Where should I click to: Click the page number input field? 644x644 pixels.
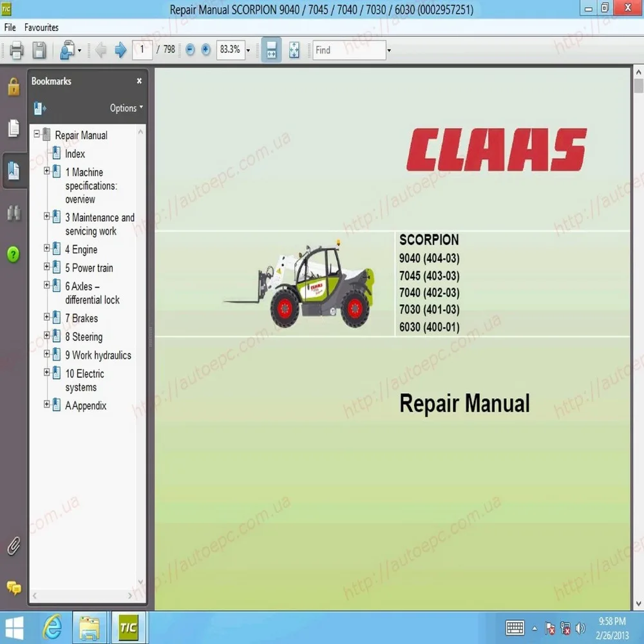pos(142,50)
